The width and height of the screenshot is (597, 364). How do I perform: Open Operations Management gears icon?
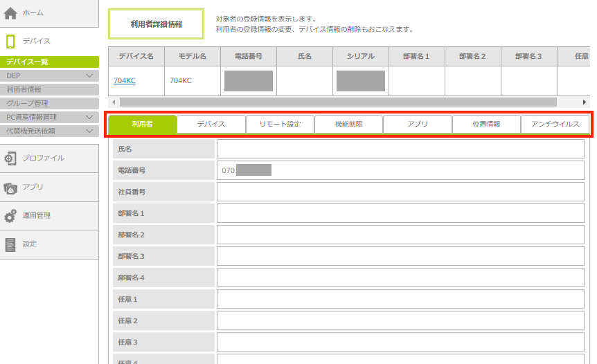pos(10,216)
